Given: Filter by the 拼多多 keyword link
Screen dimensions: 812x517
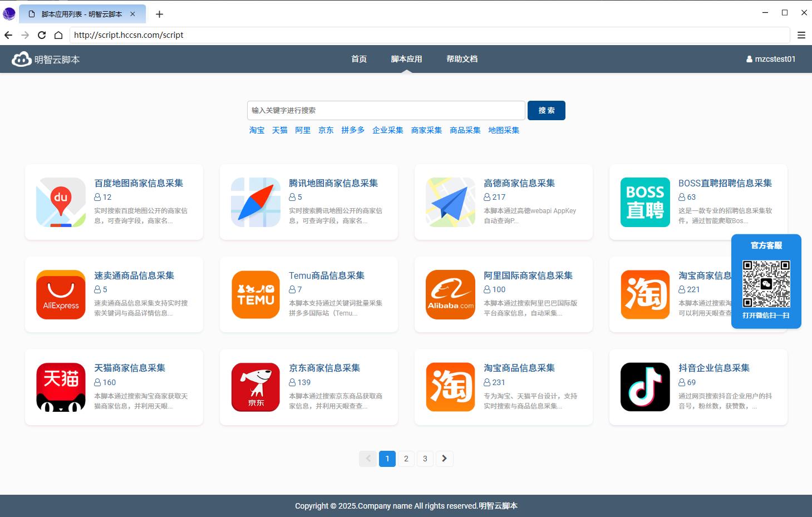Looking at the screenshot, I should point(353,130).
